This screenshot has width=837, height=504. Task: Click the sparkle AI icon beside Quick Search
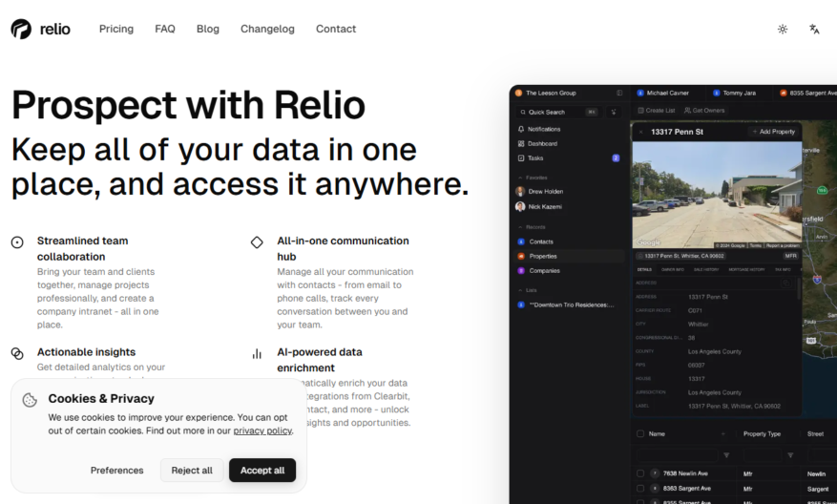tap(614, 112)
